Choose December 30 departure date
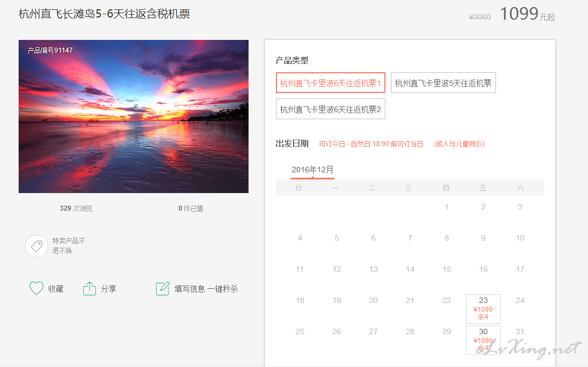 click(x=483, y=340)
